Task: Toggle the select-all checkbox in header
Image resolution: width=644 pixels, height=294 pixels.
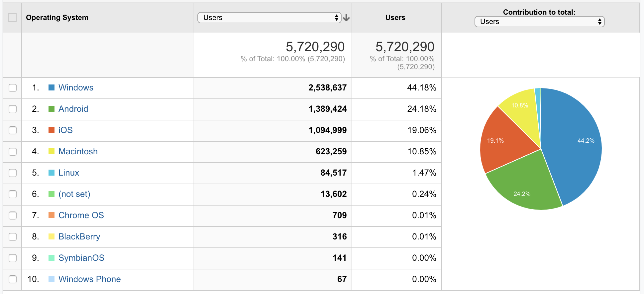Action: [12, 18]
